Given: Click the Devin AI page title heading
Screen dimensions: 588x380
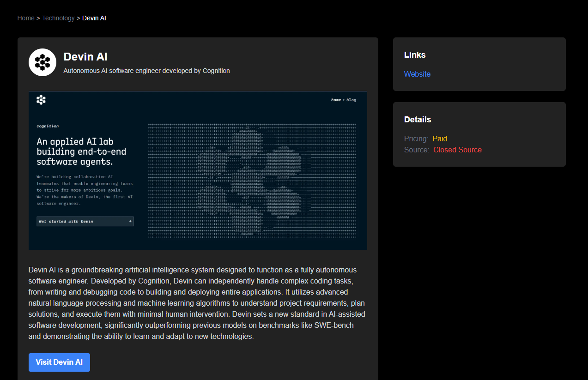Looking at the screenshot, I should pos(85,57).
